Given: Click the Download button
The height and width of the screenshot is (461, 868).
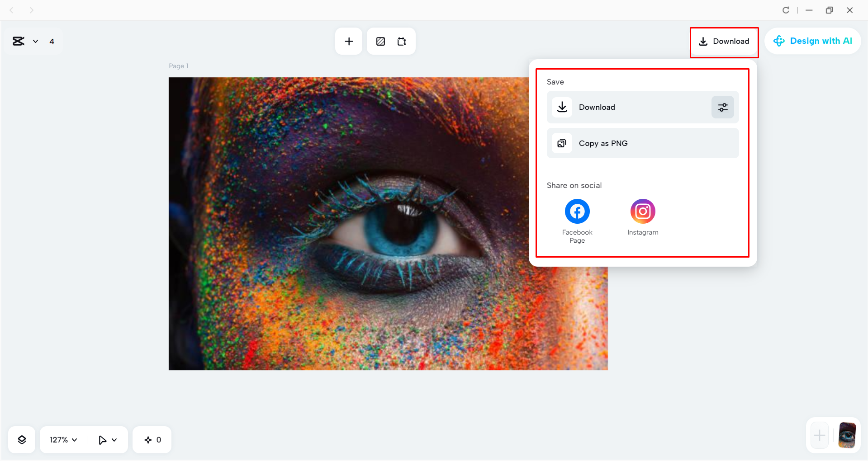Looking at the screenshot, I should click(x=724, y=41).
